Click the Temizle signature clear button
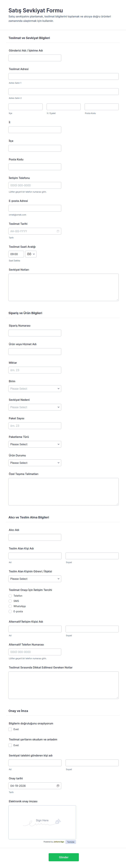 coord(71,842)
